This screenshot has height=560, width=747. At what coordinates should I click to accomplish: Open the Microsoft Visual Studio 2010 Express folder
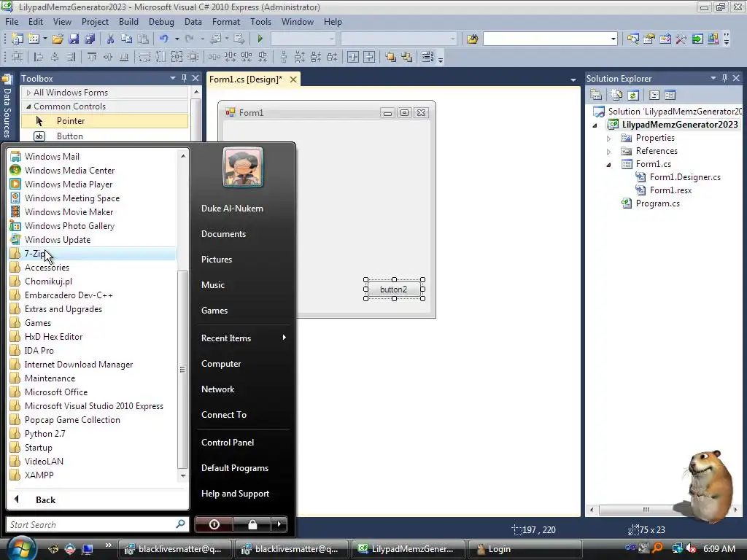click(93, 406)
